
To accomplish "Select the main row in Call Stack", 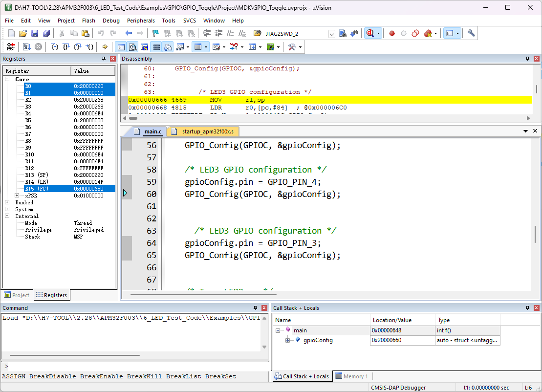I will 387,330.
